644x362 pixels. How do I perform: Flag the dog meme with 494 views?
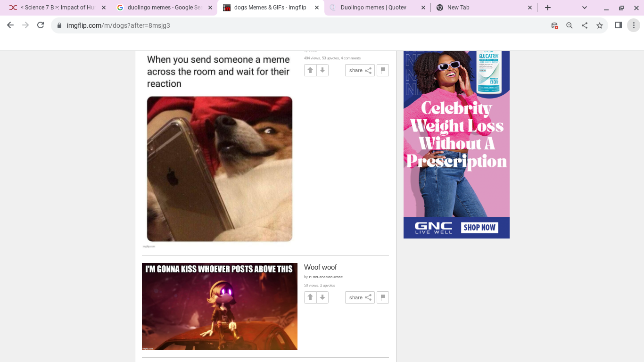pos(383,70)
